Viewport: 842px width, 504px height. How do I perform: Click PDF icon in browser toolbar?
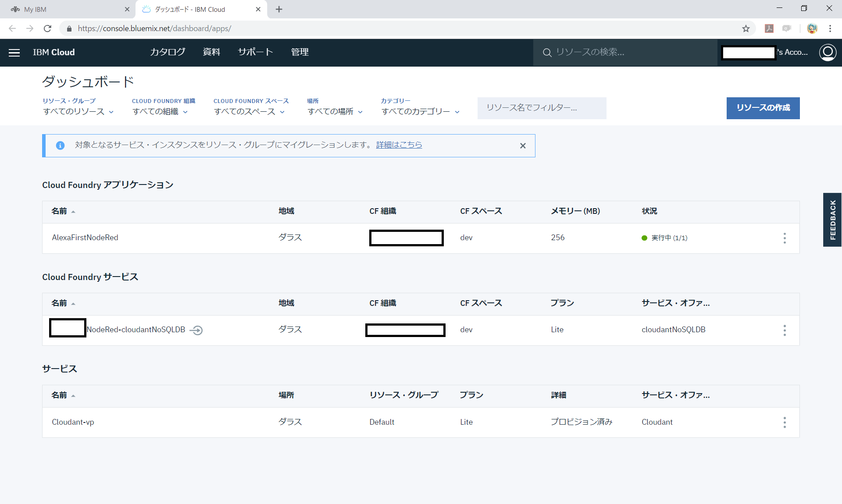pyautogui.click(x=769, y=28)
